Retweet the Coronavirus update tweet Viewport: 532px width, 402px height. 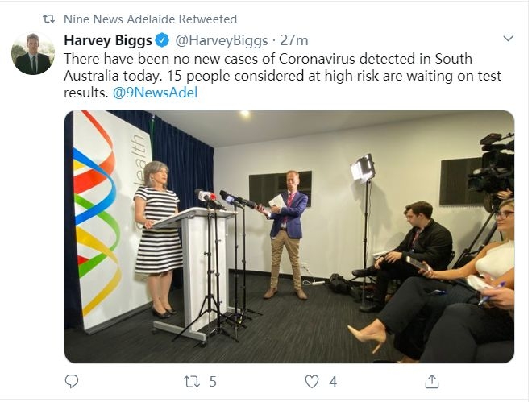(191, 382)
